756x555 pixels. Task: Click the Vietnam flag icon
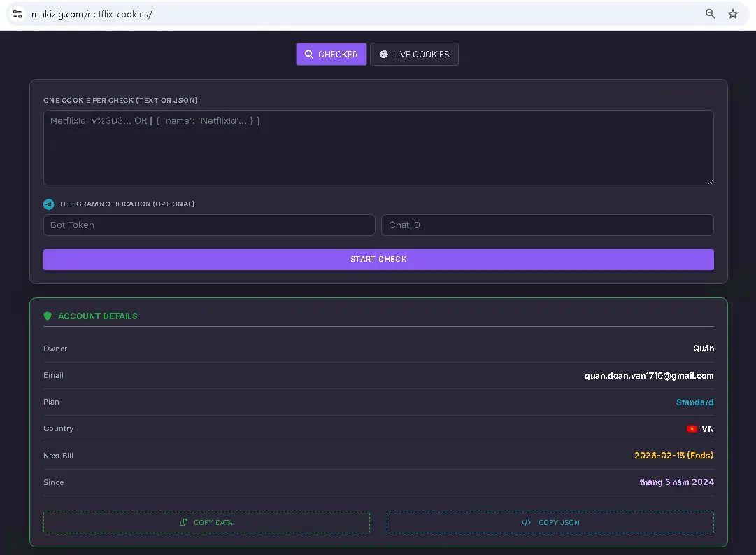point(692,428)
